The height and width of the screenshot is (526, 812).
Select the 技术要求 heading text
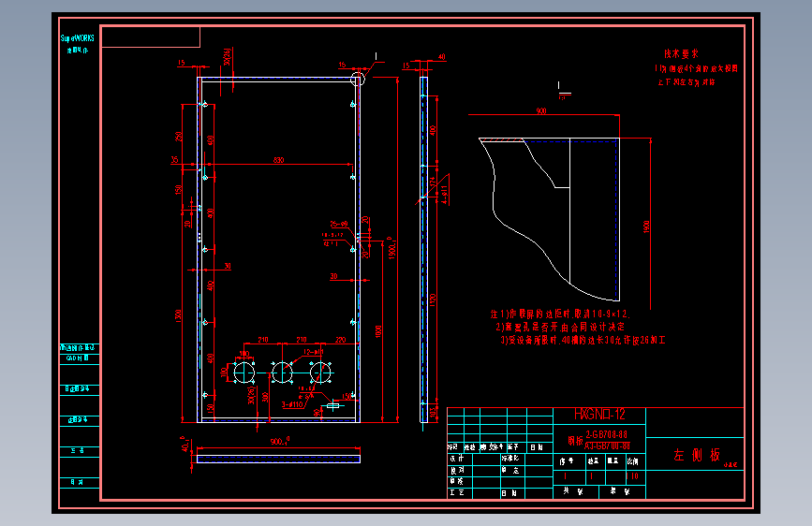681,53
